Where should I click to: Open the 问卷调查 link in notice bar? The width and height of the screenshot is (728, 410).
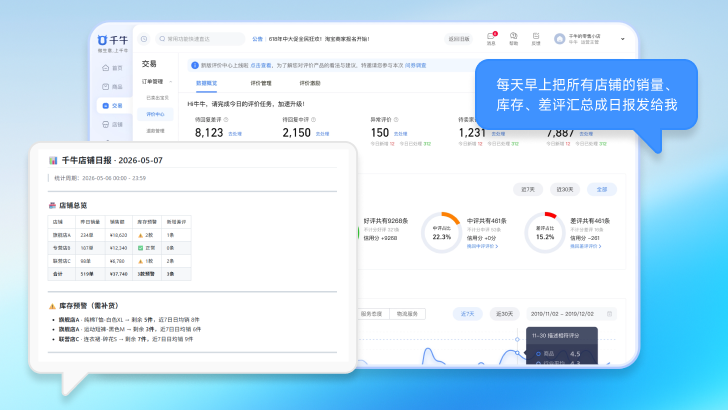click(416, 65)
